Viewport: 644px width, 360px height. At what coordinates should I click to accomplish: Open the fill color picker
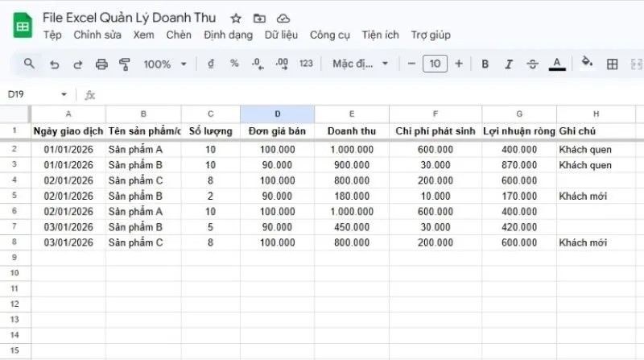coord(587,63)
